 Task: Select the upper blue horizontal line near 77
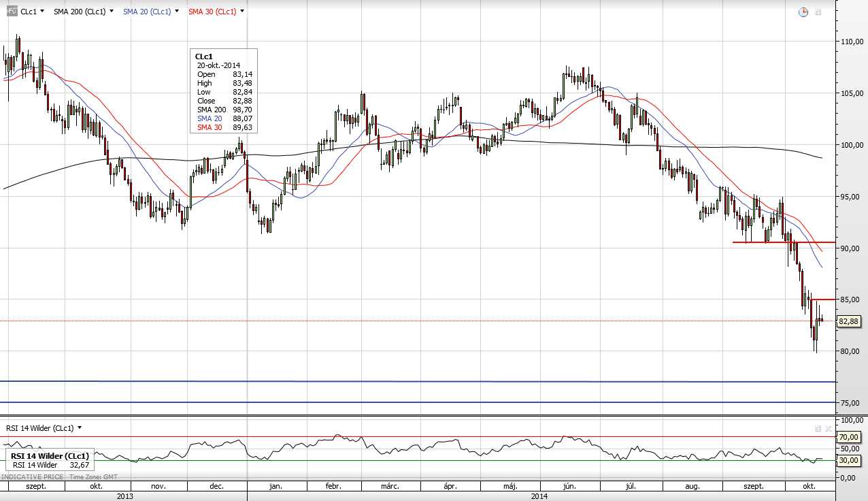pos(418,381)
